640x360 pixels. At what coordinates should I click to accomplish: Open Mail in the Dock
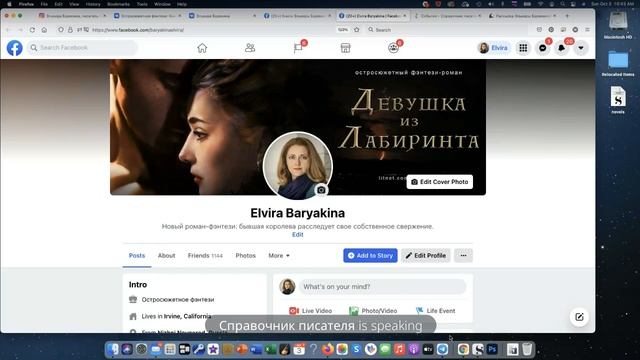pyautogui.click(x=156, y=349)
